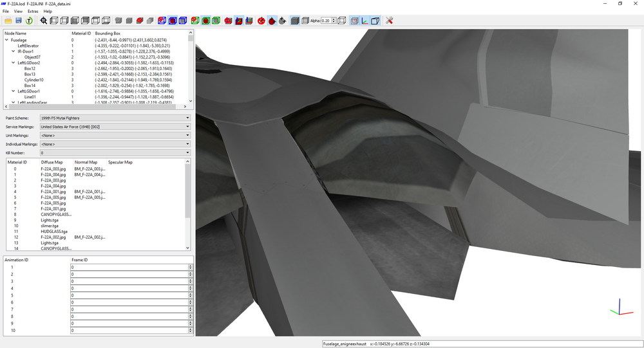Click the gray cube with red prohibition sign
Image resolution: width=644 pixels, height=348 pixels.
[x=140, y=21]
